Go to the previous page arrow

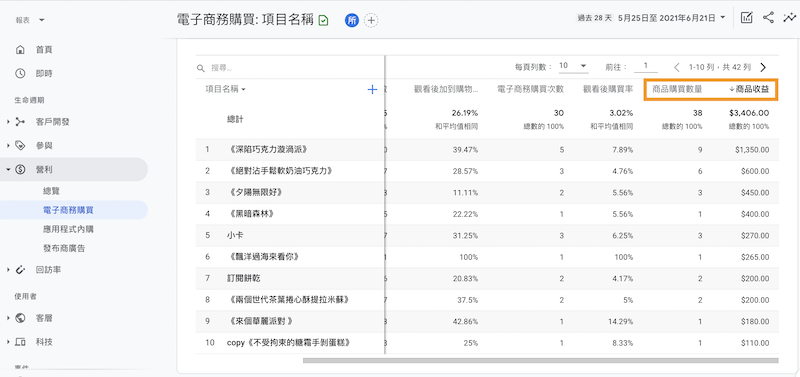point(677,67)
